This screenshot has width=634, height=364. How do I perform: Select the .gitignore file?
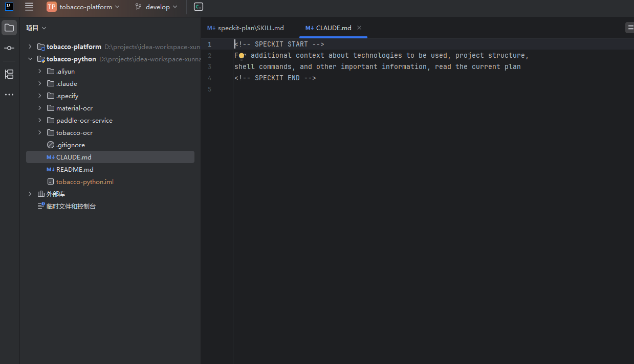[110, 145]
